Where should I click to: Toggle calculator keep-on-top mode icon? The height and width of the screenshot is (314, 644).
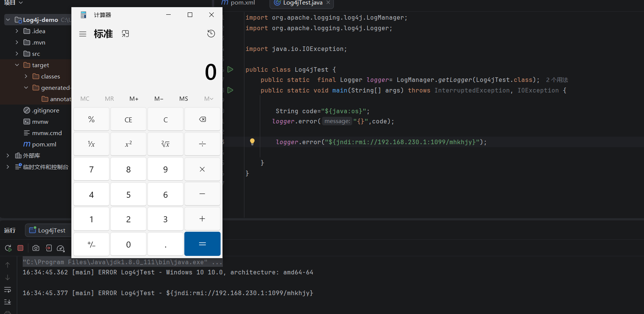(125, 34)
